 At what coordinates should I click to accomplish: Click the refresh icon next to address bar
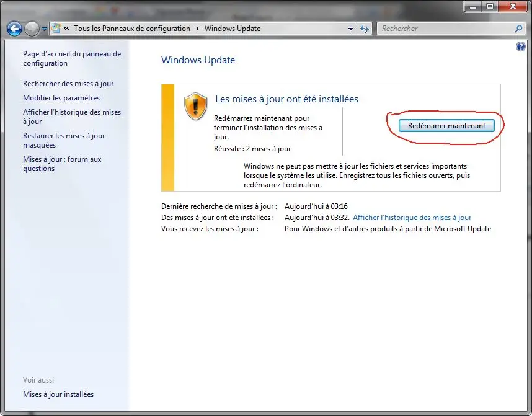pyautogui.click(x=365, y=29)
